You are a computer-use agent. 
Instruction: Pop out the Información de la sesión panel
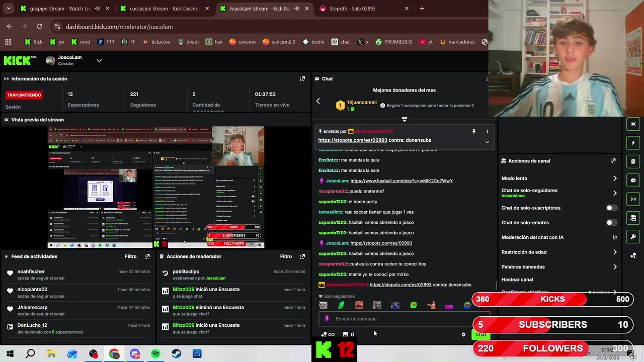tap(302, 79)
